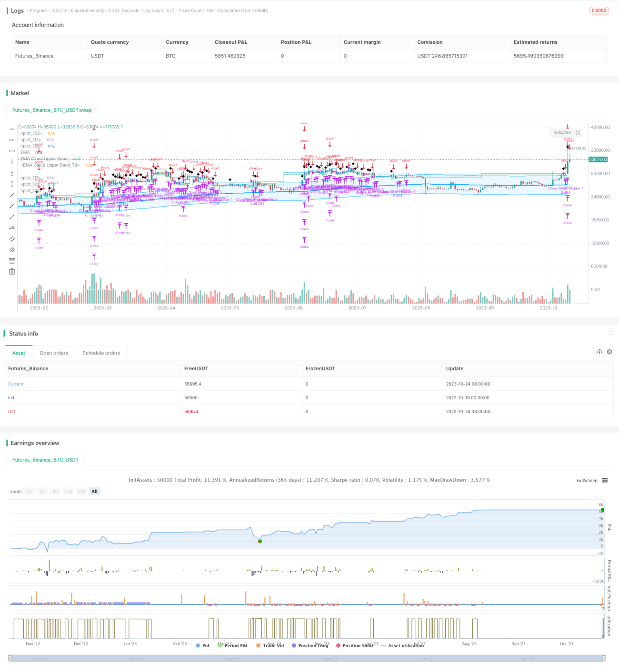Toggle Position Short series in legend
619x672 pixels.
355,646
